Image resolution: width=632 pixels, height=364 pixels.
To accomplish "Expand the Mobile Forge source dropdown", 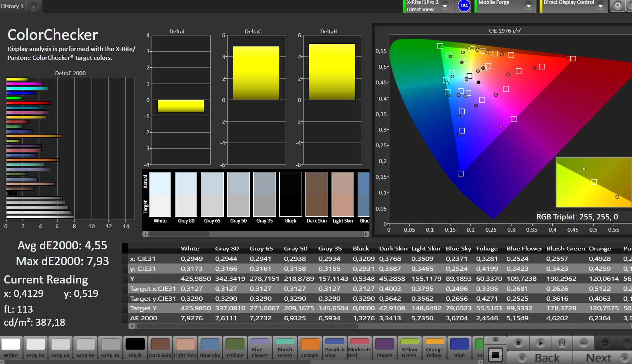I will click(x=528, y=6).
